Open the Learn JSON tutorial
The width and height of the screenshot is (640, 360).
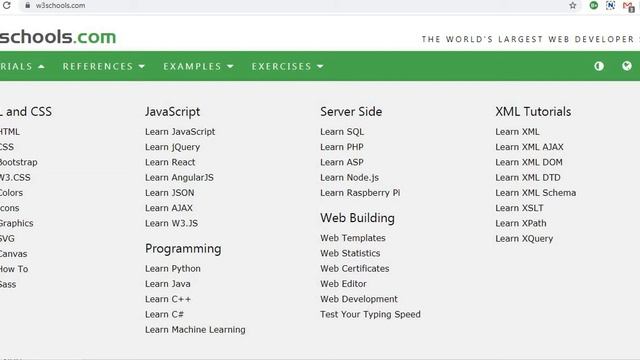tap(169, 193)
